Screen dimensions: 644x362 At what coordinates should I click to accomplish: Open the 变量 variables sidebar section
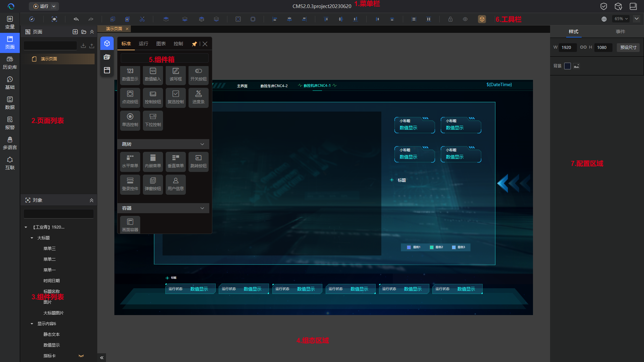tap(10, 22)
